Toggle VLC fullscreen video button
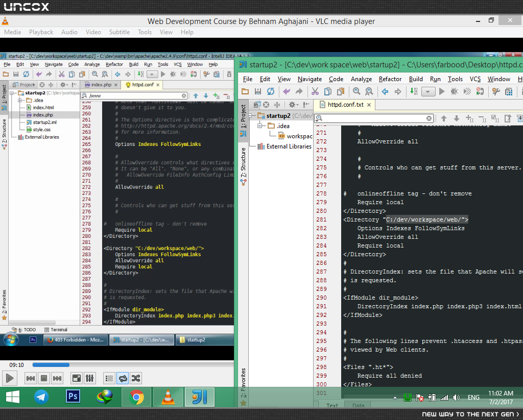The width and height of the screenshot is (523, 420). (77, 378)
